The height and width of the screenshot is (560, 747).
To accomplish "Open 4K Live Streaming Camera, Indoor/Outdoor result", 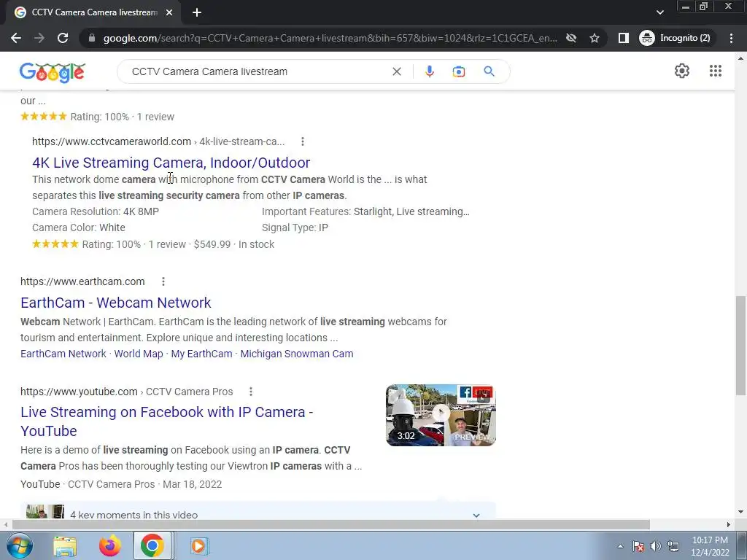I will point(171,163).
